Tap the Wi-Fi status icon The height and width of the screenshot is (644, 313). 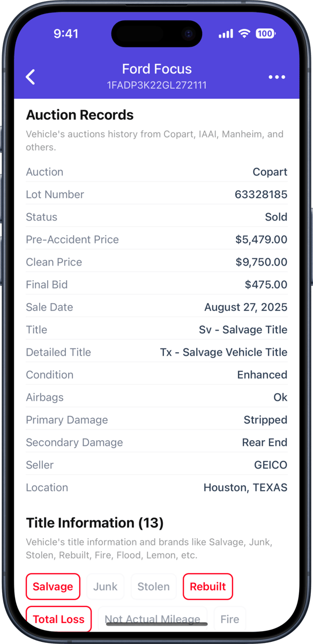click(244, 33)
